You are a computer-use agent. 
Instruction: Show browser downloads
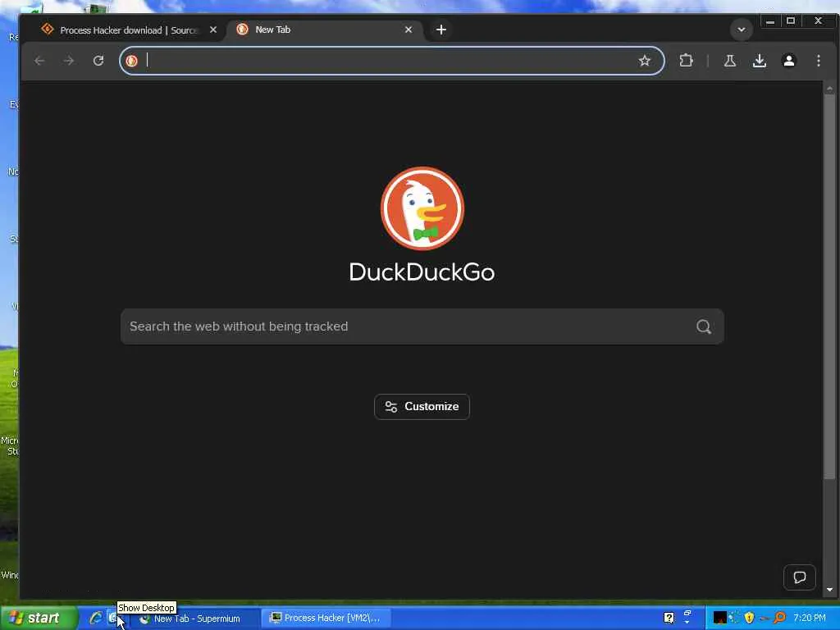click(x=759, y=61)
